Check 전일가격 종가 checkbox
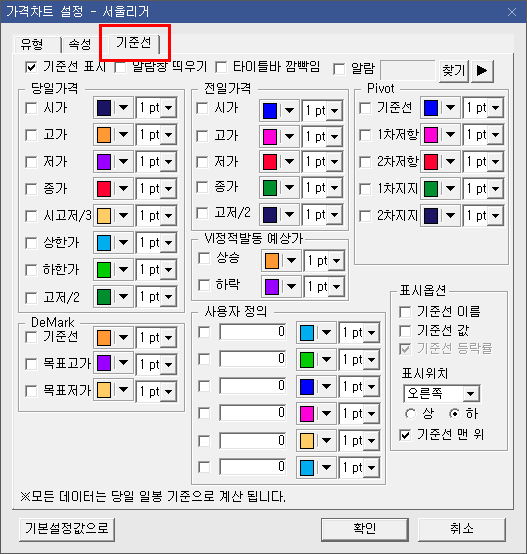 tap(202, 187)
